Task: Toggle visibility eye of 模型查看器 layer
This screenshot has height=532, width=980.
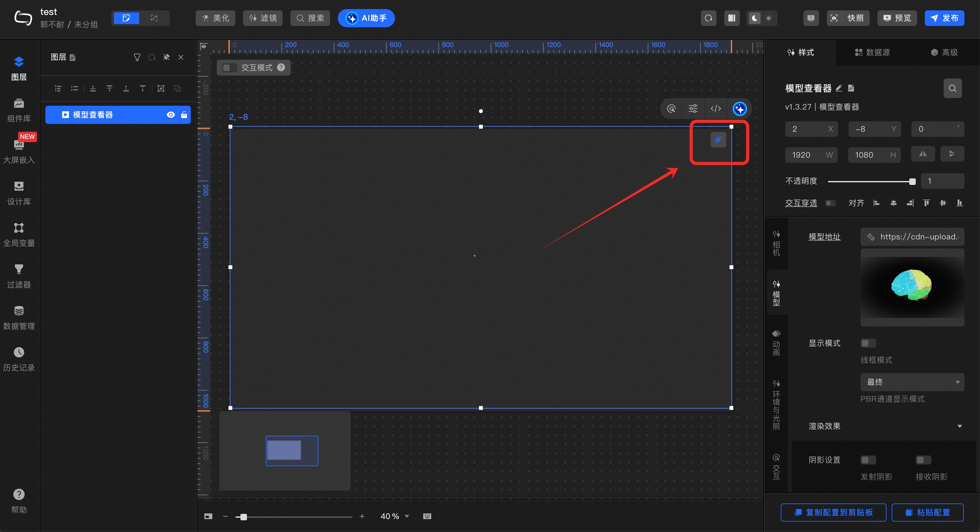Action: [x=171, y=115]
